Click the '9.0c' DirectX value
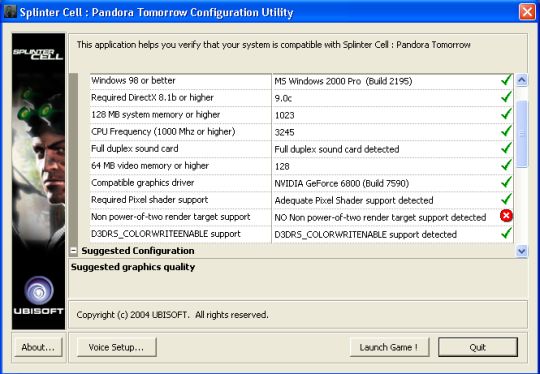540x374 pixels. tap(283, 98)
